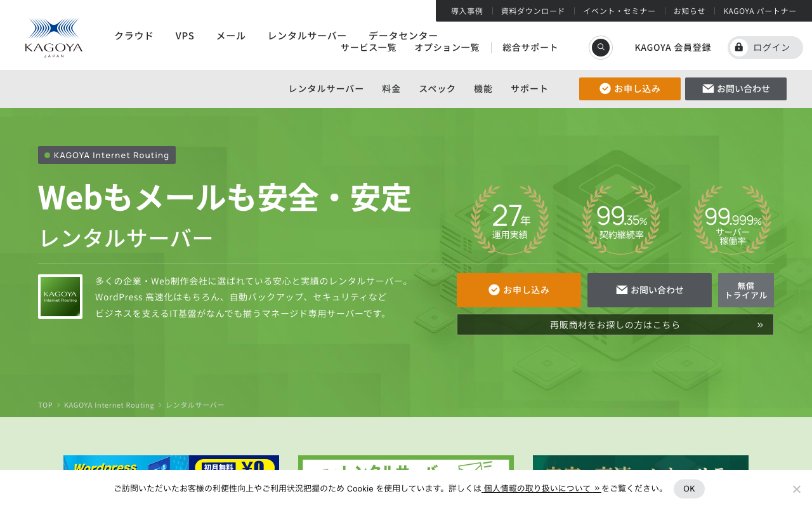The width and height of the screenshot is (812, 508).
Task: Click the 無償トライアル button
Action: [746, 290]
